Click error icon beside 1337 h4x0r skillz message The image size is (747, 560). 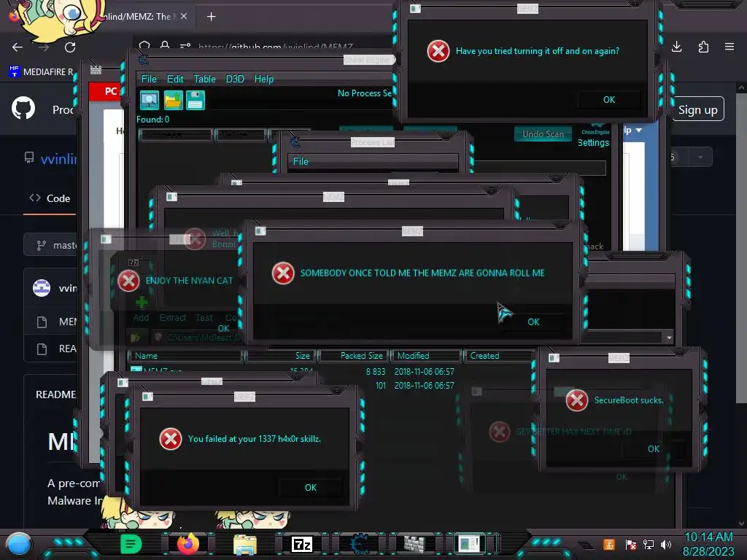[x=171, y=439]
